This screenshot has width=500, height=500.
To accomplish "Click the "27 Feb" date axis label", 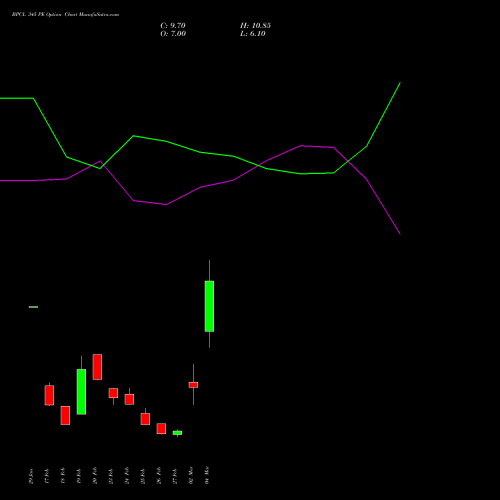I will click(x=175, y=476).
